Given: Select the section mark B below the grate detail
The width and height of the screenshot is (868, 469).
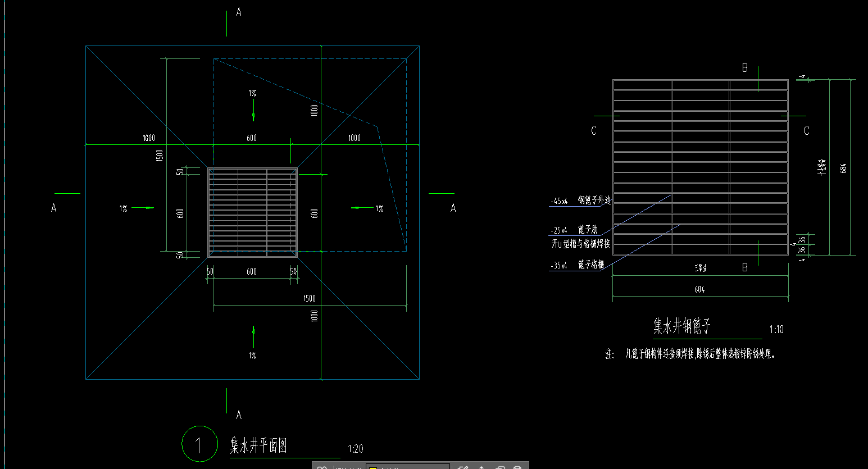Looking at the screenshot, I should [745, 267].
